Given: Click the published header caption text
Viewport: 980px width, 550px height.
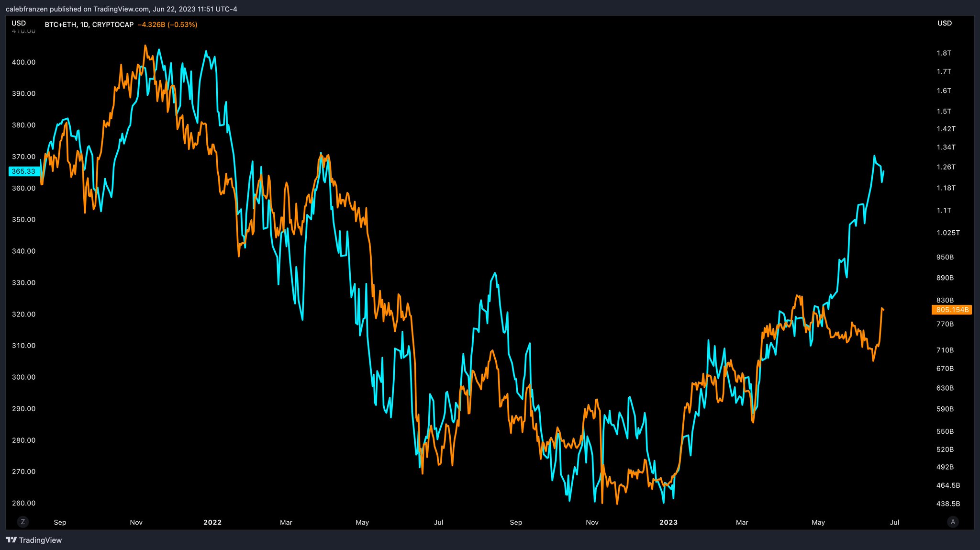Looking at the screenshot, I should [122, 9].
